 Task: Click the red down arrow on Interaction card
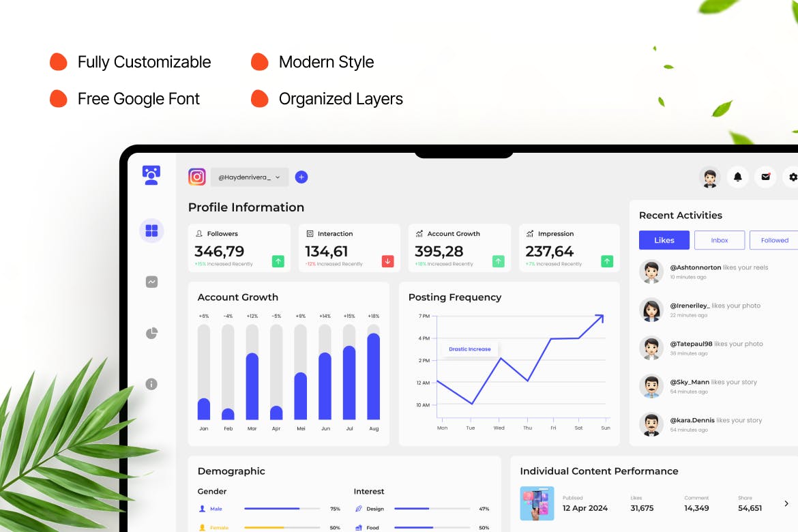[387, 261]
